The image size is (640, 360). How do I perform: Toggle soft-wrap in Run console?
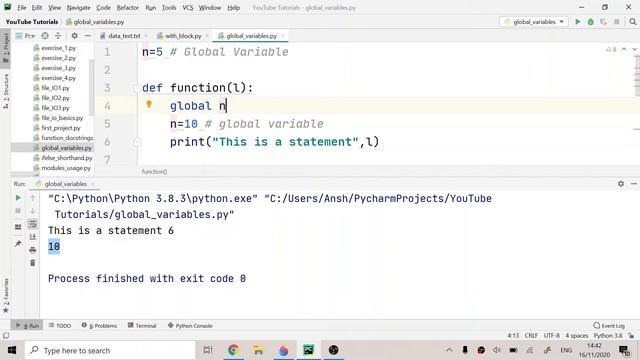33,224
